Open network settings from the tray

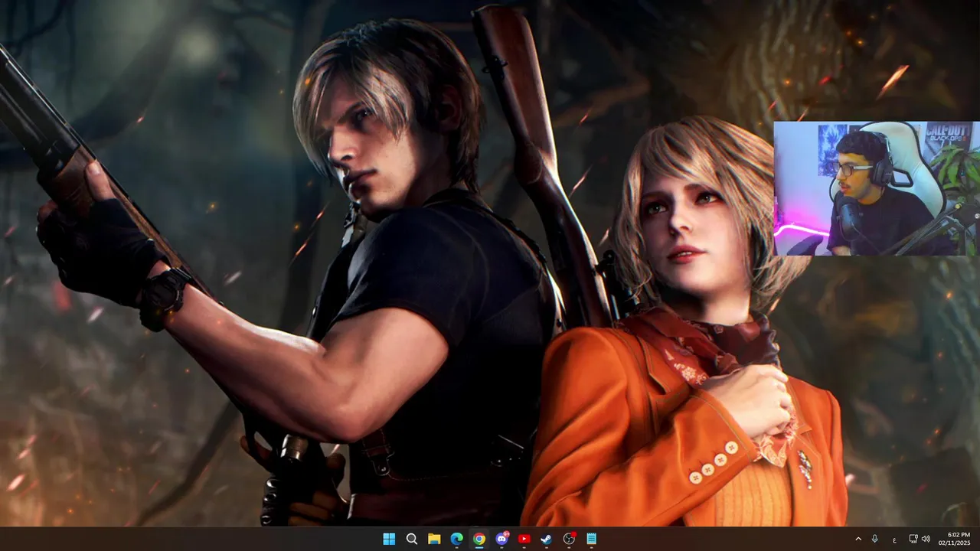point(913,539)
